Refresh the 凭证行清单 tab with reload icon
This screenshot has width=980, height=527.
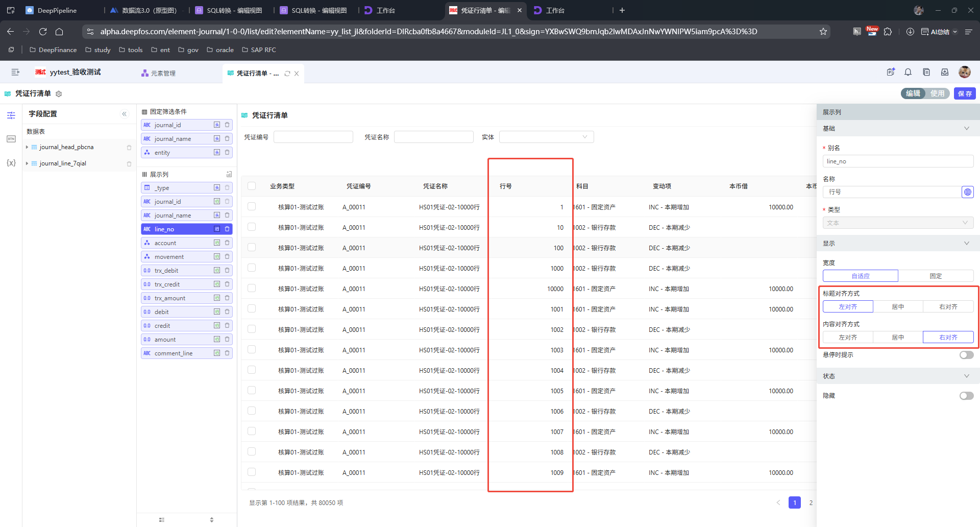click(x=287, y=74)
